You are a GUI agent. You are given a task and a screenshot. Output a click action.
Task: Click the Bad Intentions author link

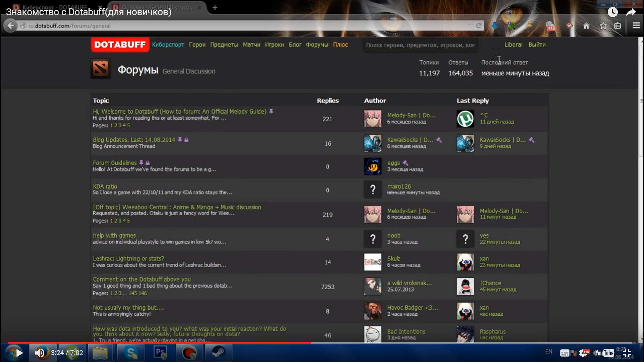coord(406,331)
